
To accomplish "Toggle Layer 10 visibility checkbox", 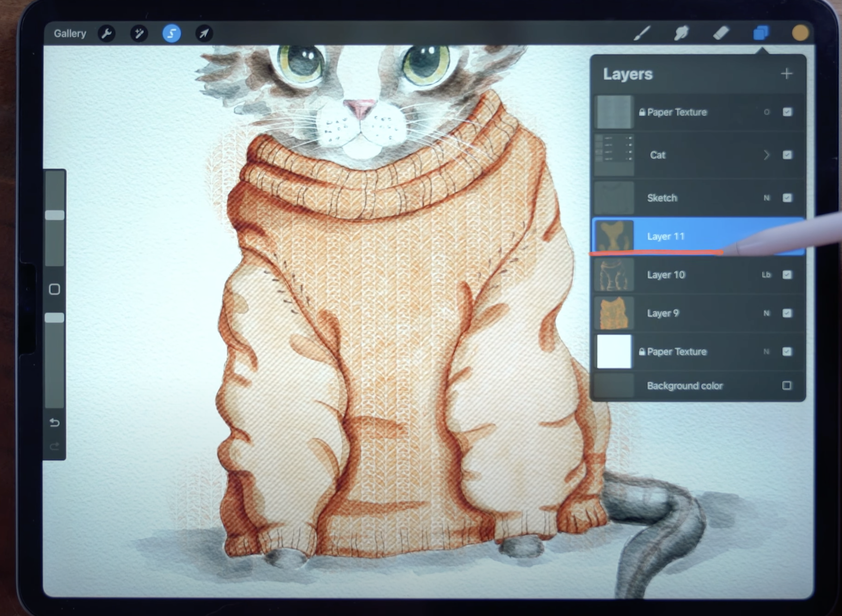I will click(787, 275).
